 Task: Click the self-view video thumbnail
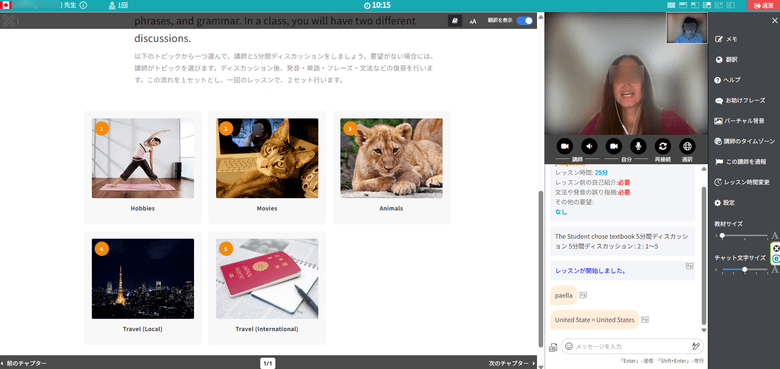[687, 28]
